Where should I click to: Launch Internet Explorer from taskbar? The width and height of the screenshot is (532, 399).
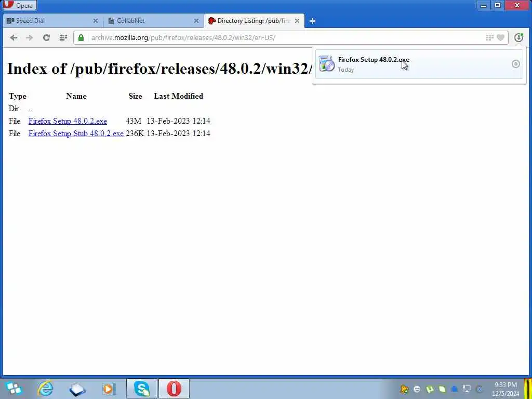pyautogui.click(x=46, y=389)
